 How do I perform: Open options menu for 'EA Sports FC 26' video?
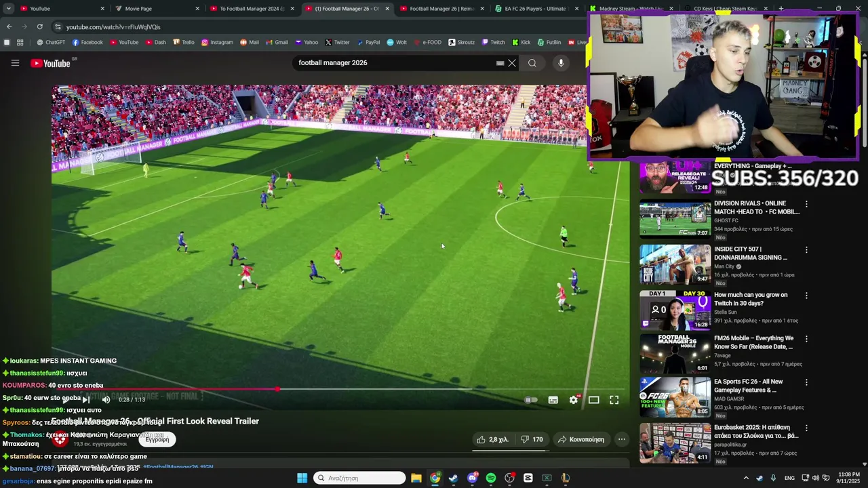pos(806,382)
